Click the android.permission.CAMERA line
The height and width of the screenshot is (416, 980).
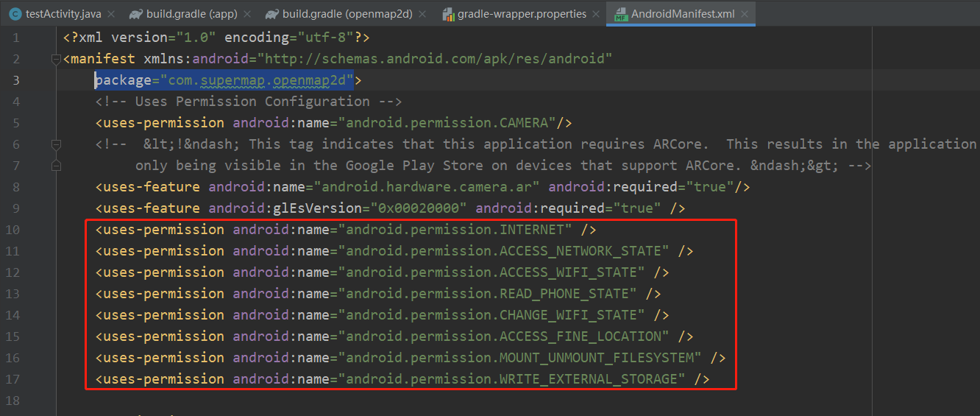333,122
